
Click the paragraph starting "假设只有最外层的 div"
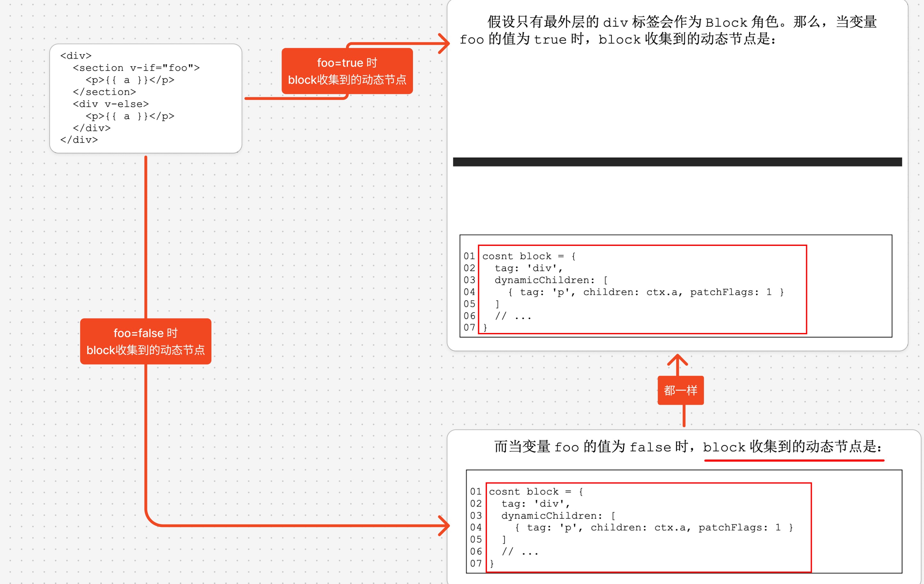tap(668, 30)
